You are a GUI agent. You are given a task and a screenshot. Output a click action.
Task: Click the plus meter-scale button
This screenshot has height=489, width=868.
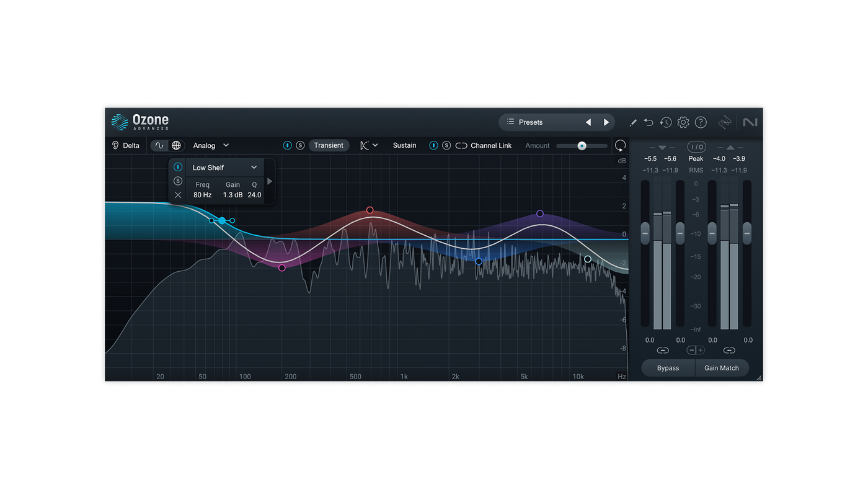701,350
